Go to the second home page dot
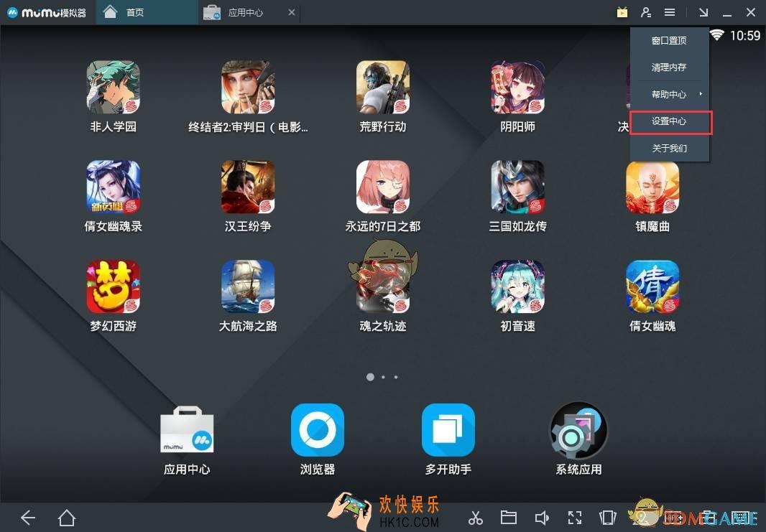Image resolution: width=766 pixels, height=532 pixels. click(x=383, y=377)
